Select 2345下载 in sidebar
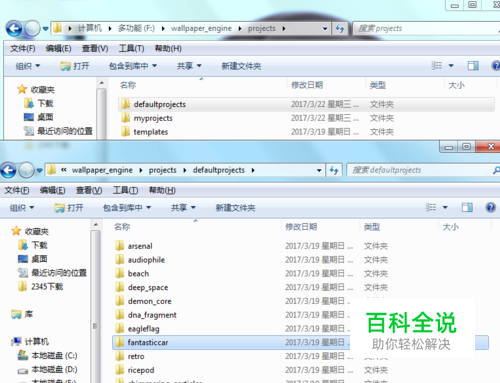Viewport: 500px width, 383px height. (x=41, y=286)
